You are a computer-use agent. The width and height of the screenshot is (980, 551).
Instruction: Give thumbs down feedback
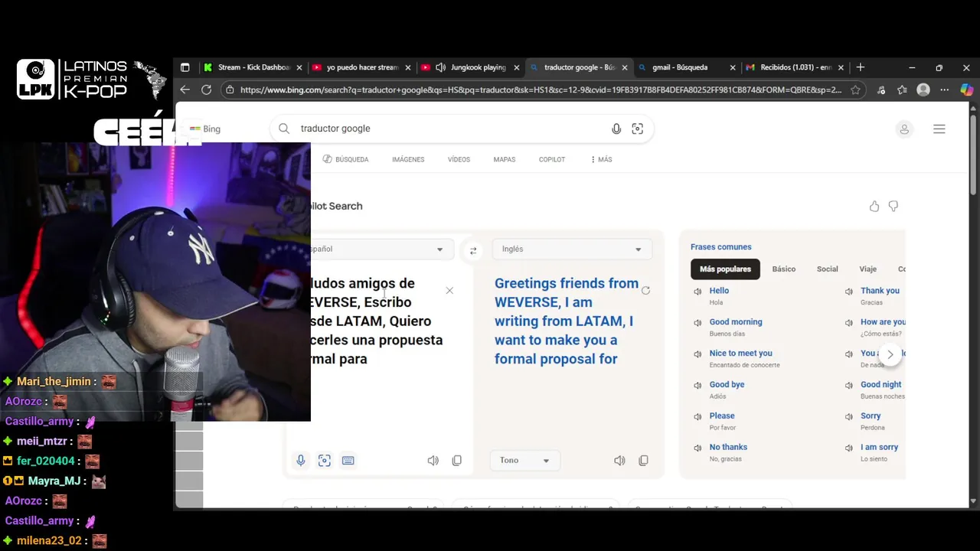(x=893, y=206)
